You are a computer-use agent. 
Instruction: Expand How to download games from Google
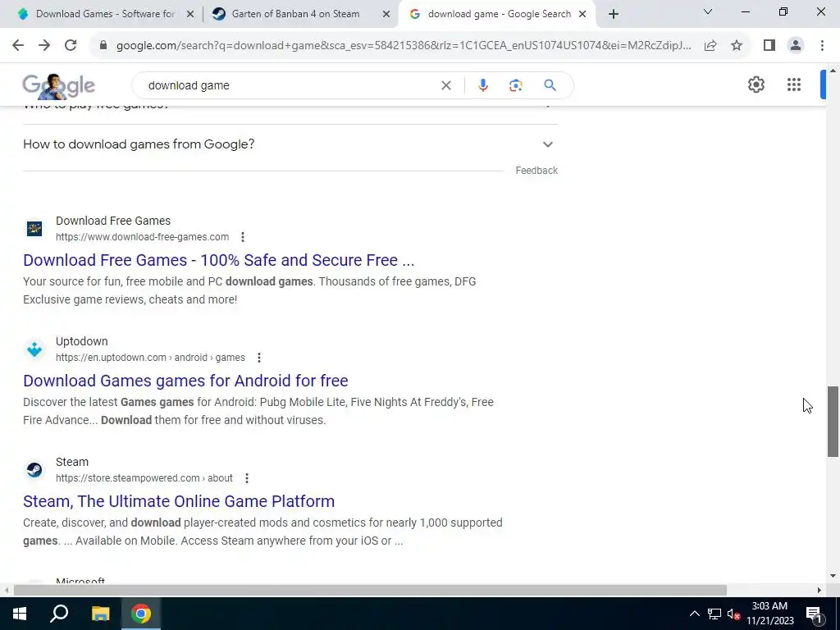pyautogui.click(x=290, y=144)
